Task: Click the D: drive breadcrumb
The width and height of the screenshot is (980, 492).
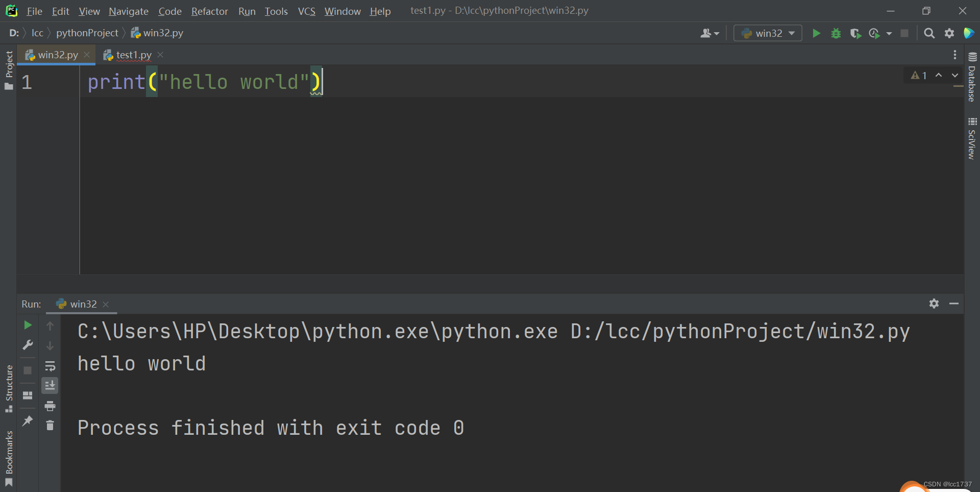Action: [x=14, y=33]
